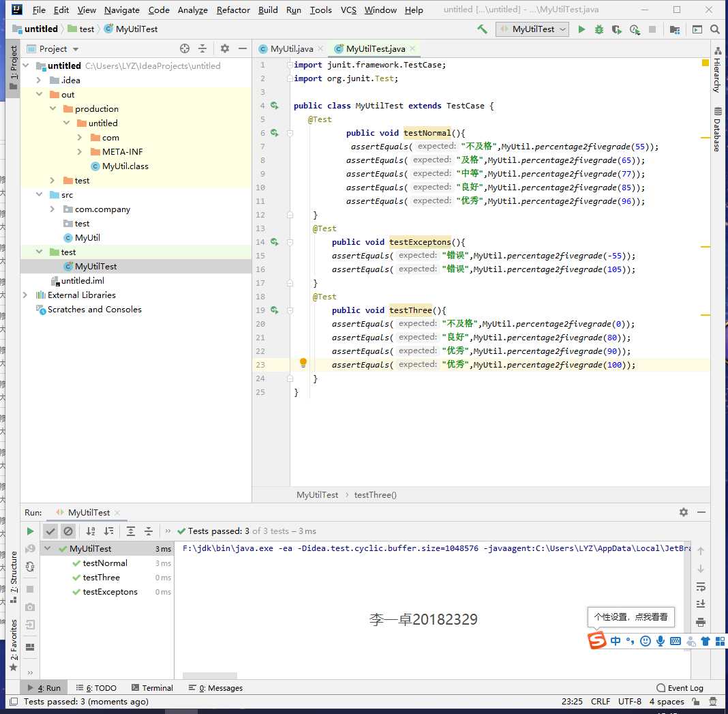Open the Structure side panel

[14, 577]
